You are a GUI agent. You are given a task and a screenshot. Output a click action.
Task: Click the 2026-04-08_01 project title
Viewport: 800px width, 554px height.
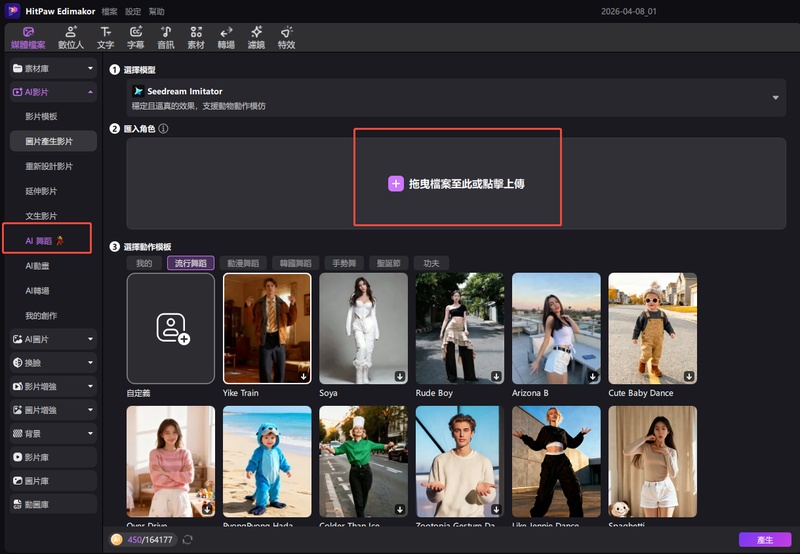click(x=629, y=11)
